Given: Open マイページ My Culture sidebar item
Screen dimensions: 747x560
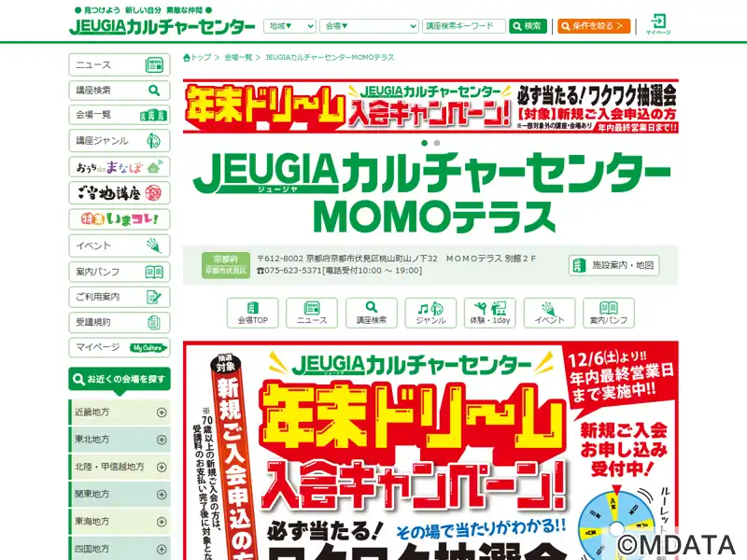Looking at the screenshot, I should coord(120,347).
